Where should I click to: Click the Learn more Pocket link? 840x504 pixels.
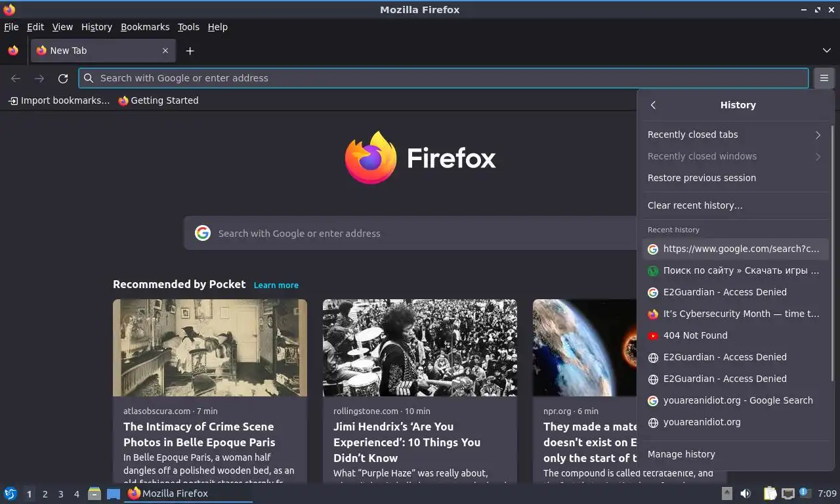(x=276, y=285)
